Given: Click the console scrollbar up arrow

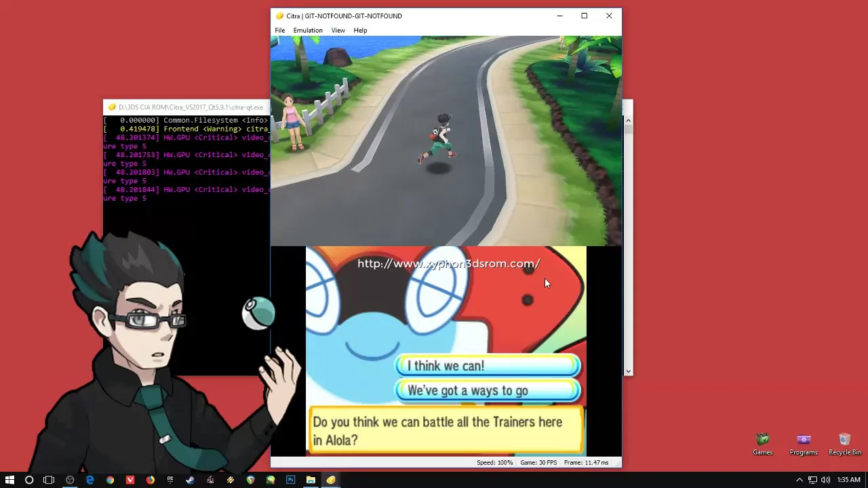Looking at the screenshot, I should point(628,121).
